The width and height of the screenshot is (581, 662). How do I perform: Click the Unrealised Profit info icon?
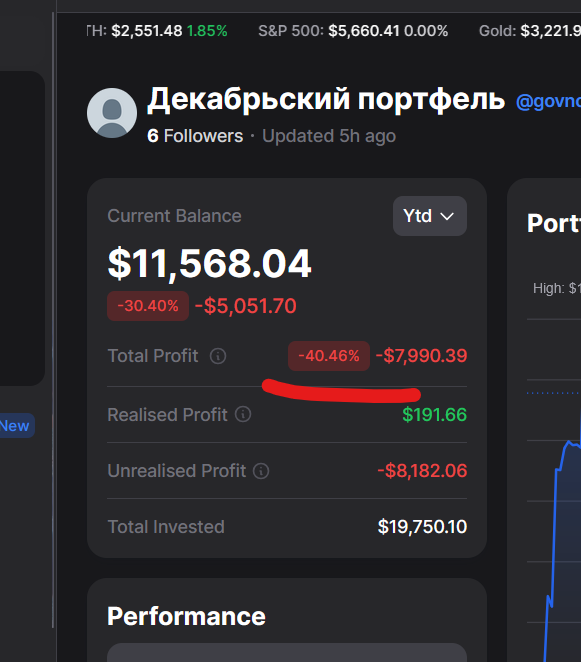click(x=261, y=471)
